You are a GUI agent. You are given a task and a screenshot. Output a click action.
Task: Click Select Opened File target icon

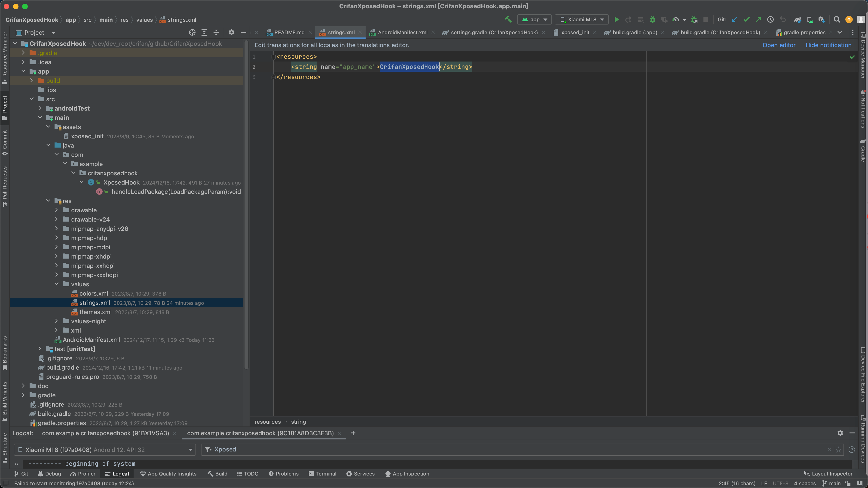point(192,32)
